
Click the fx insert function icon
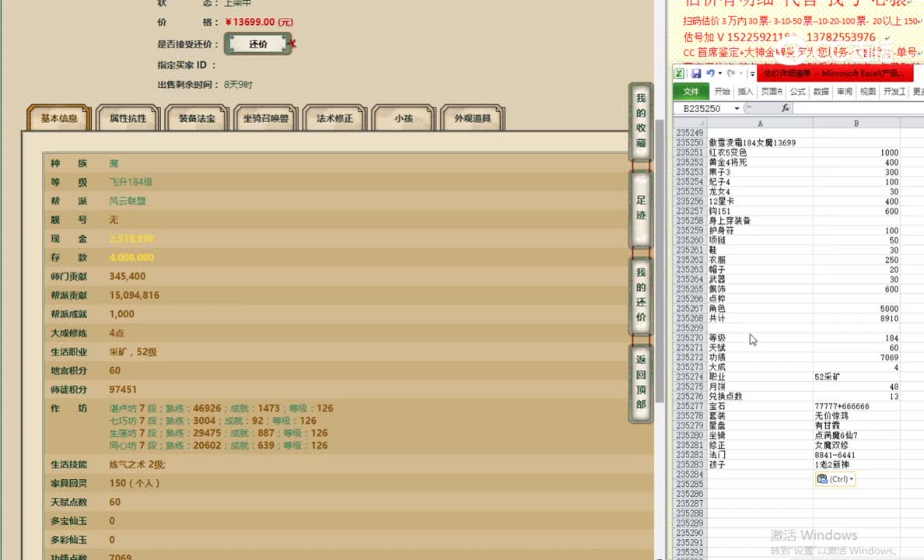pyautogui.click(x=785, y=108)
